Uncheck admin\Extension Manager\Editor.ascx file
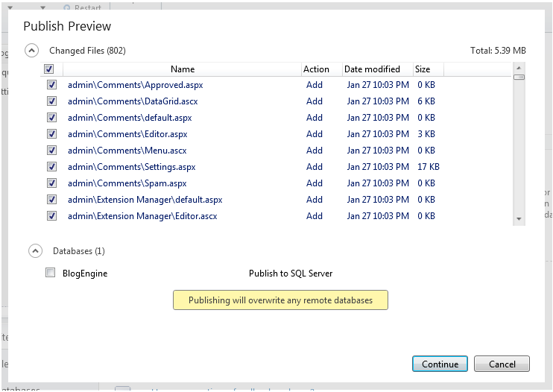Screen dimensions: 553x392 [52, 215]
